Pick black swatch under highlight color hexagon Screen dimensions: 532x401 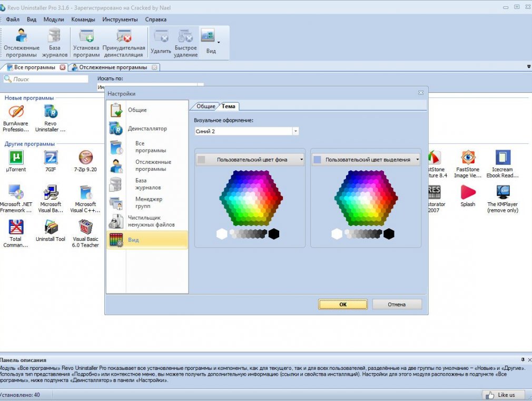pos(389,234)
